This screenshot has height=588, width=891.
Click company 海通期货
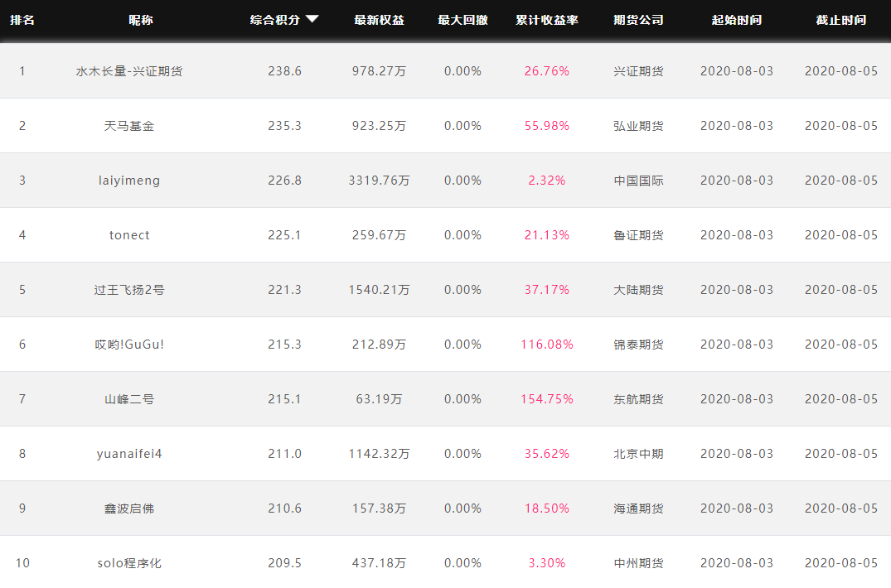(x=638, y=508)
